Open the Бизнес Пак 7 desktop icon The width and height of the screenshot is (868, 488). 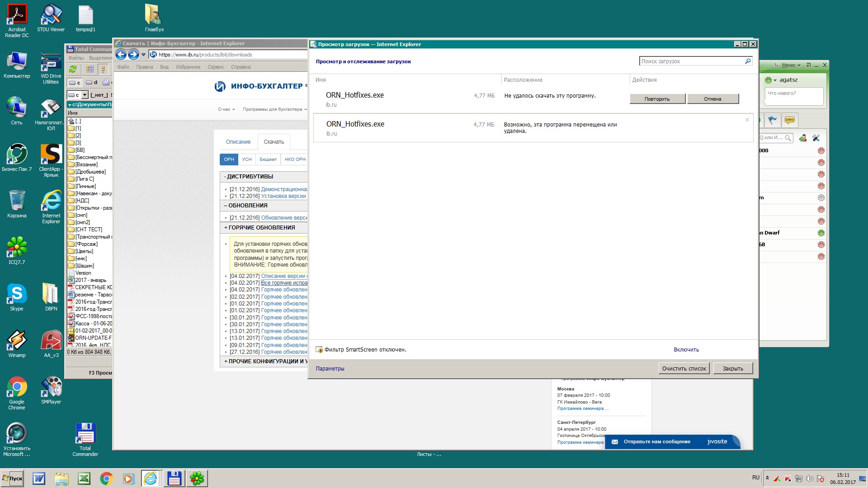17,157
